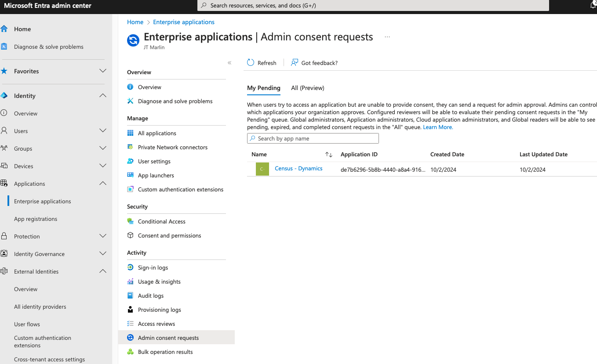Switch to the All (Preview) tab
The width and height of the screenshot is (597, 364).
pos(307,88)
